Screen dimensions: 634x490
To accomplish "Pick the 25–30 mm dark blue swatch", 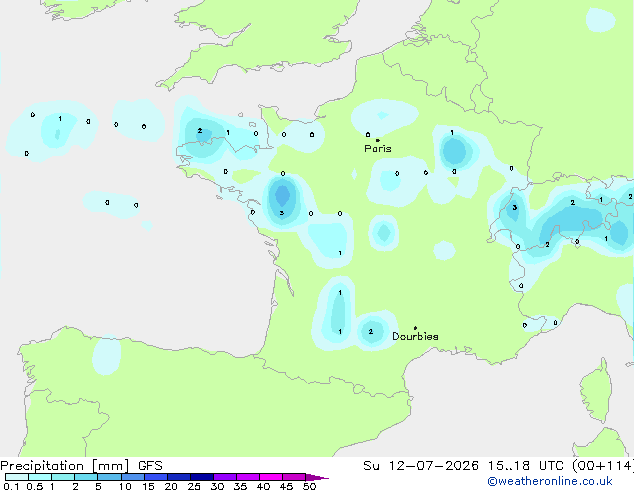I will pyautogui.click(x=201, y=477).
